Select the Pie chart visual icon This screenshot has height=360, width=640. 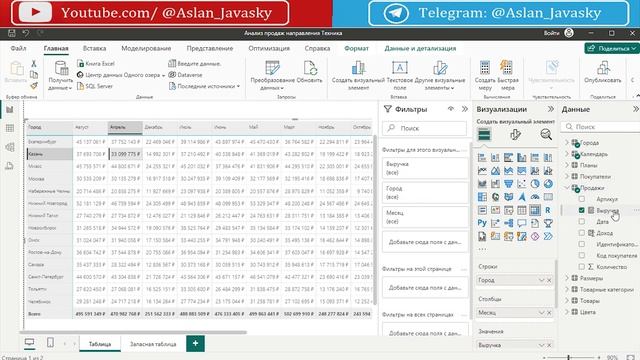click(535, 184)
